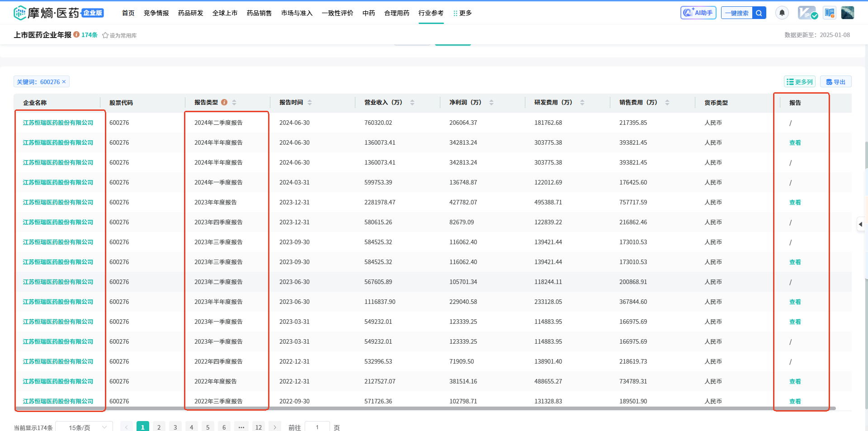Viewport: 868px width, 431px height.
Task: Click the 更多列 columns button
Action: click(799, 82)
